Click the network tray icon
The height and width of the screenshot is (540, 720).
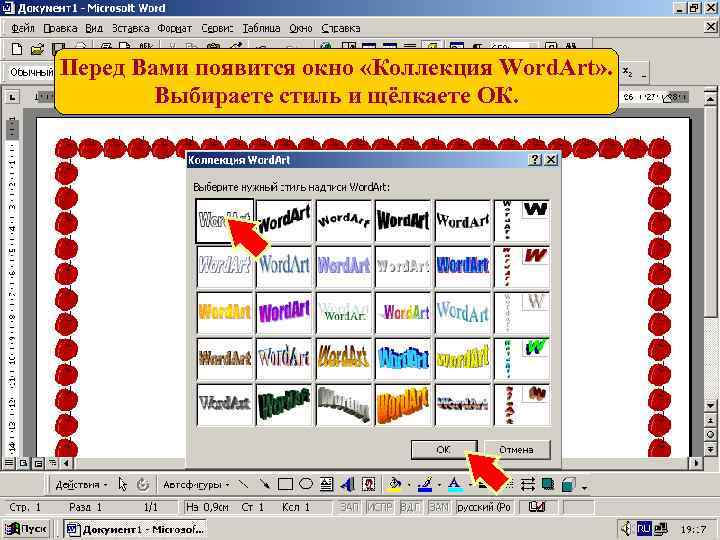661,529
